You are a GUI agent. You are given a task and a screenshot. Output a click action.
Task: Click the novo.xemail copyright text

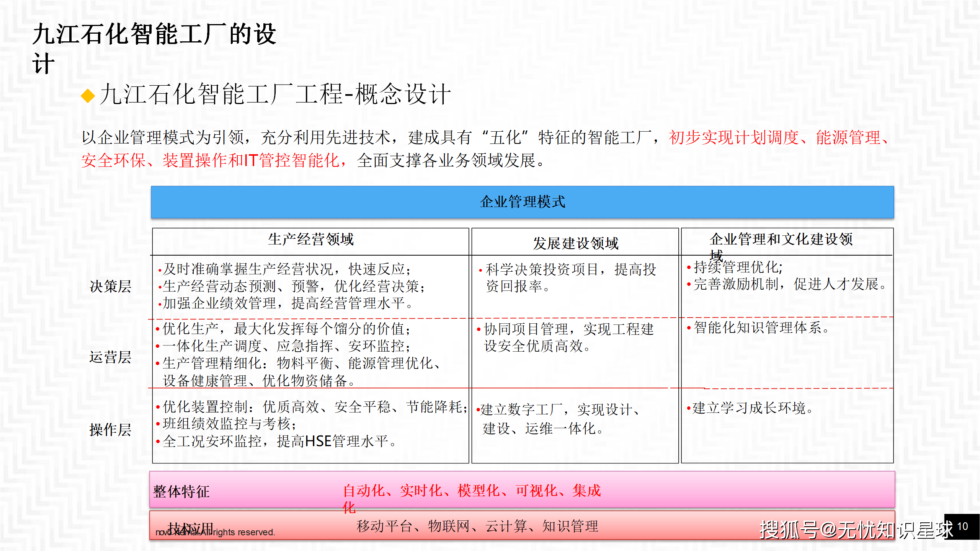216,532
